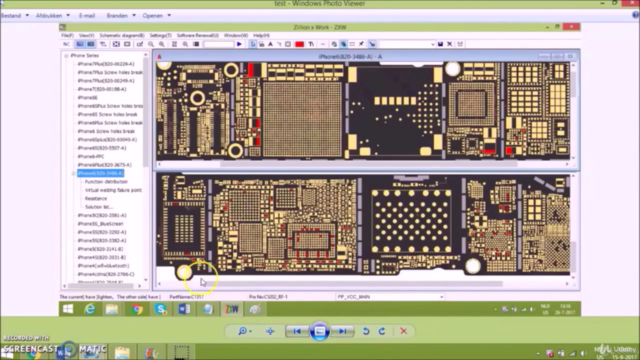The image size is (640, 360).
Task: Click the Windows Start button in inner taskbar
Action: pos(68,309)
